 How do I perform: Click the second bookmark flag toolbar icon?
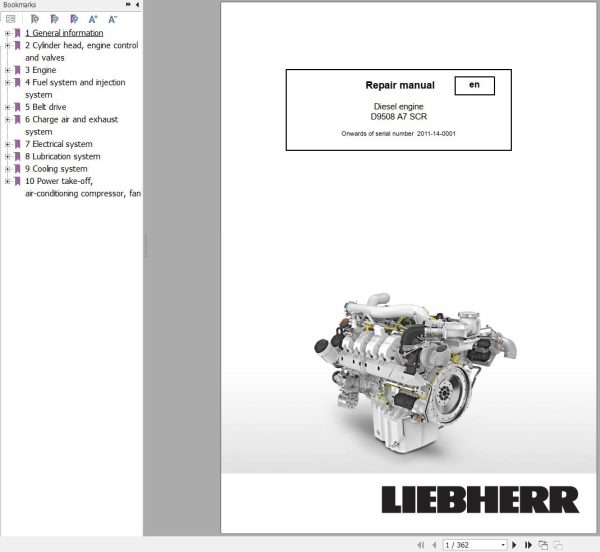54,19
